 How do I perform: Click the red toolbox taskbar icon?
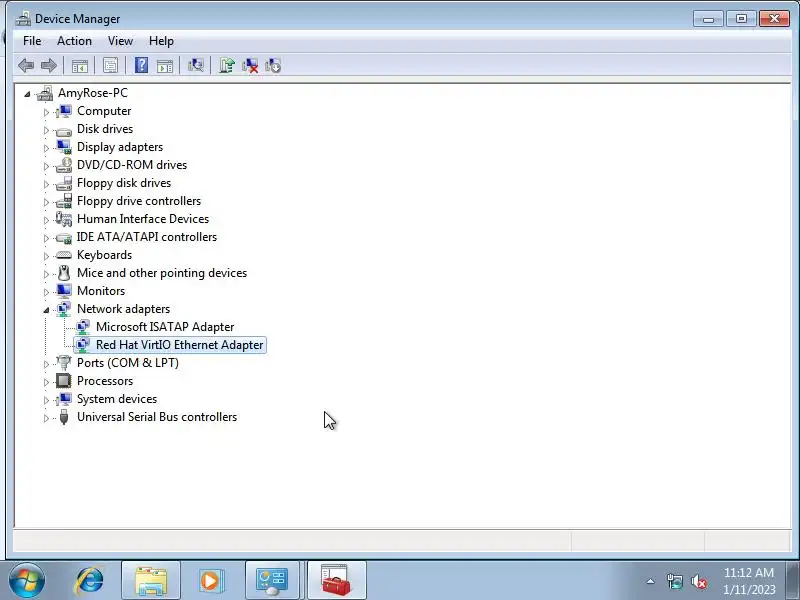(x=336, y=581)
